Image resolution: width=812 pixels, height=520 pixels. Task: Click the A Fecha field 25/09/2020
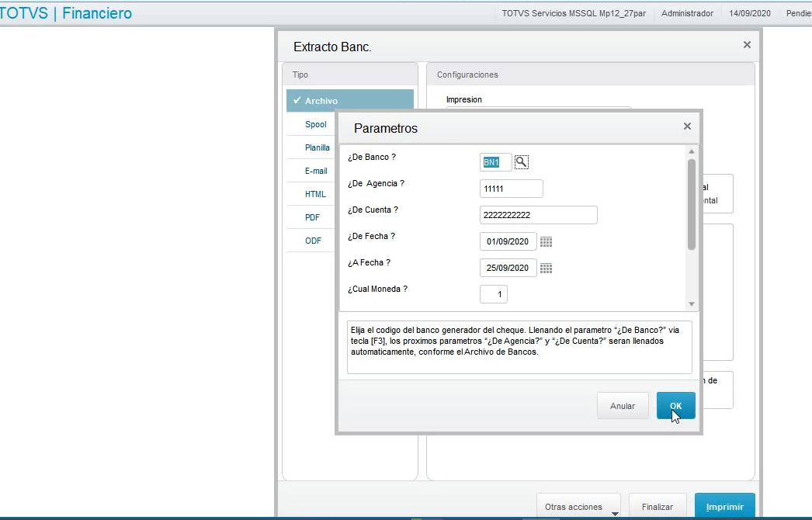click(508, 268)
